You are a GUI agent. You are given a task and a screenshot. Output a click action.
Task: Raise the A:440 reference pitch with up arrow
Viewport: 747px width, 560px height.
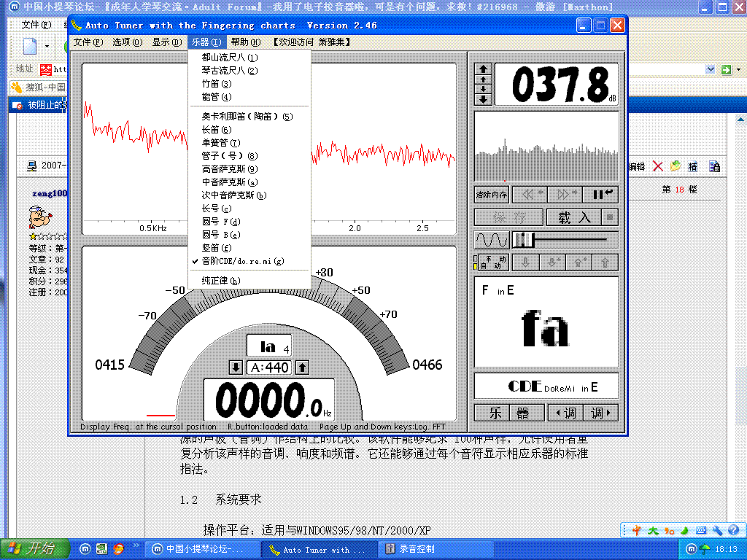tap(303, 367)
